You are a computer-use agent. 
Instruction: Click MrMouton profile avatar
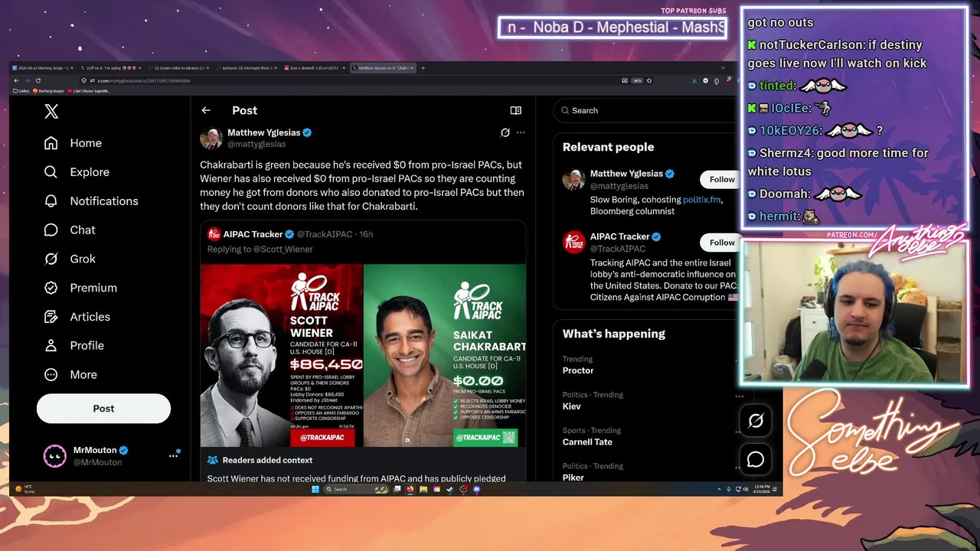(x=54, y=456)
